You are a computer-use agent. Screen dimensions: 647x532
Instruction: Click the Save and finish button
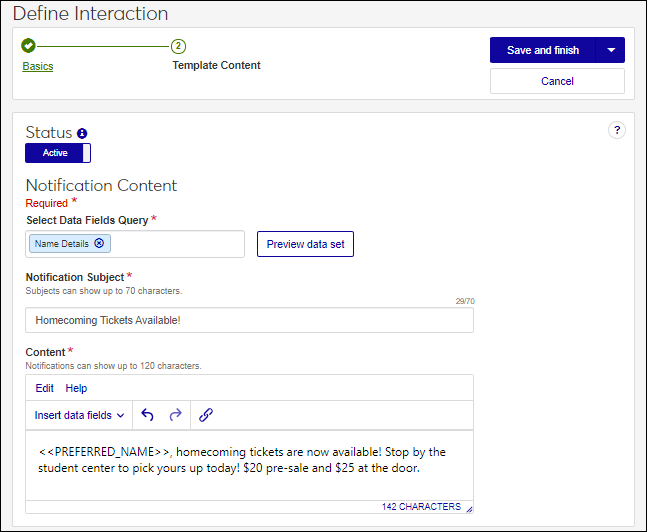(542, 50)
